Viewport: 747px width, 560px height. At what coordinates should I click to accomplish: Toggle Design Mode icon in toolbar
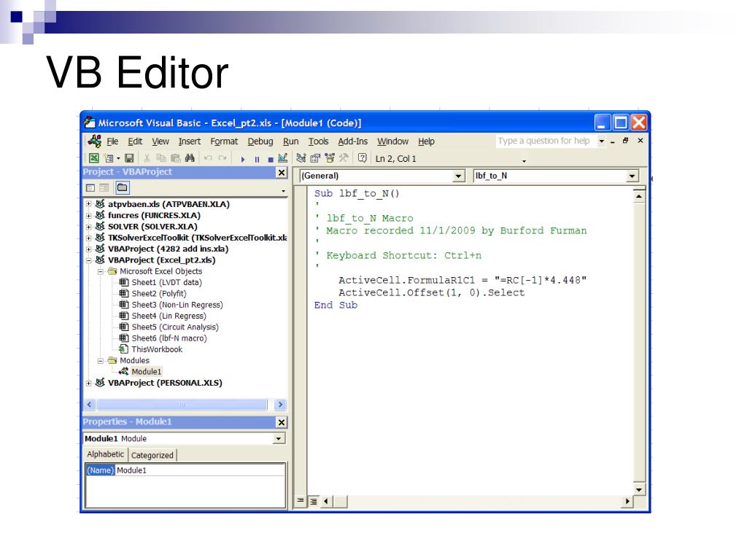pos(283,158)
